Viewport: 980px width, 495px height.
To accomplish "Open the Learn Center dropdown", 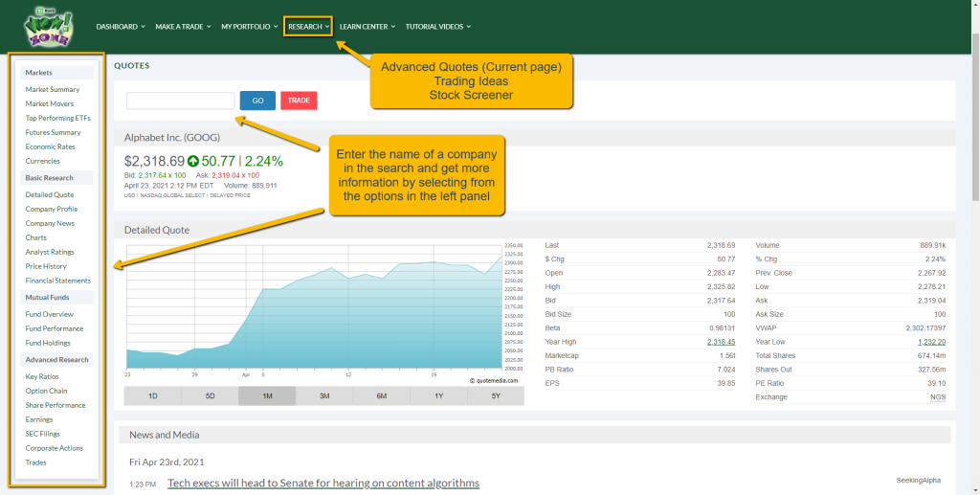I will click(367, 27).
